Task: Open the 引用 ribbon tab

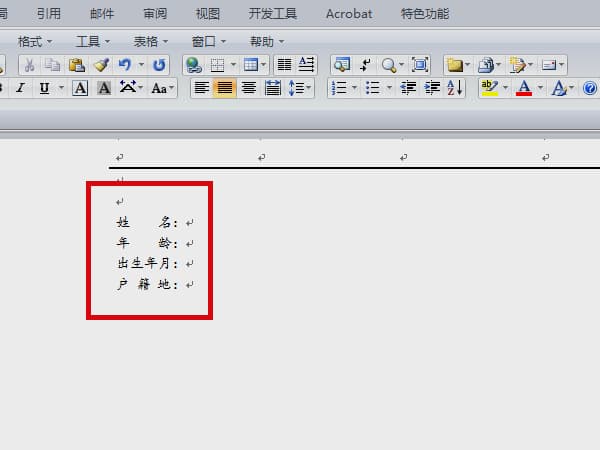Action: point(49,14)
